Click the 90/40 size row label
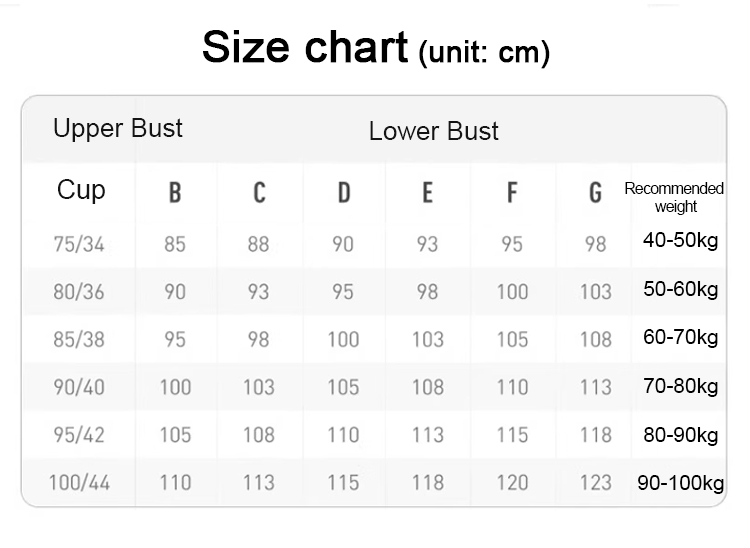Viewport: 750px width, 548px height. point(79,387)
